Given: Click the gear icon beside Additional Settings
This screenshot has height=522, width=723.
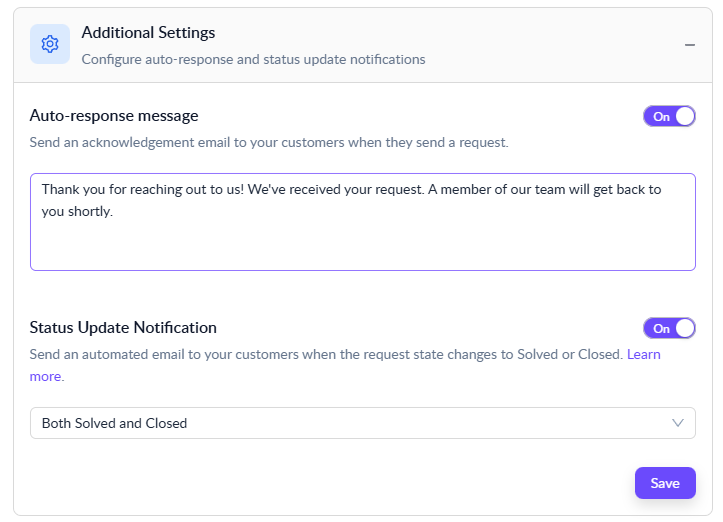Looking at the screenshot, I should [50, 44].
